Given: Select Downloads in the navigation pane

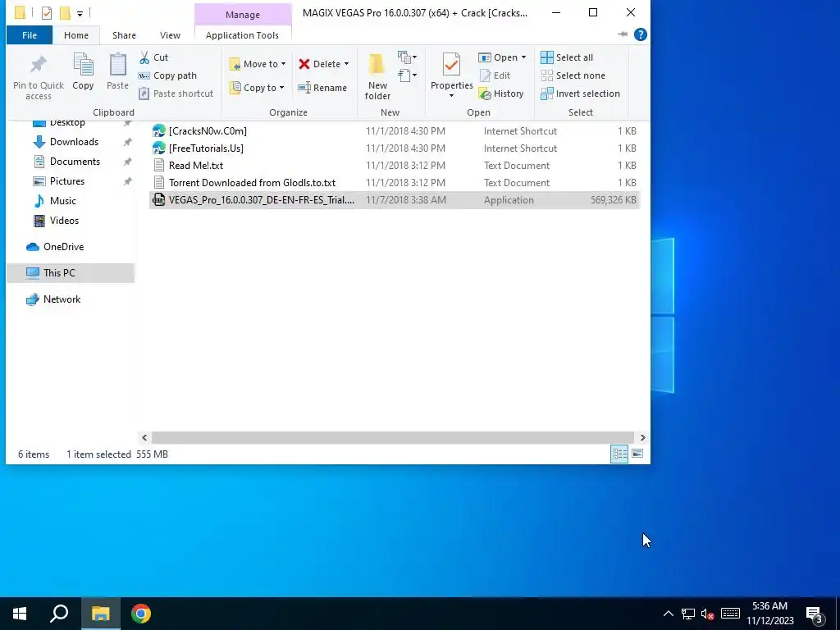Looking at the screenshot, I should click(74, 142).
